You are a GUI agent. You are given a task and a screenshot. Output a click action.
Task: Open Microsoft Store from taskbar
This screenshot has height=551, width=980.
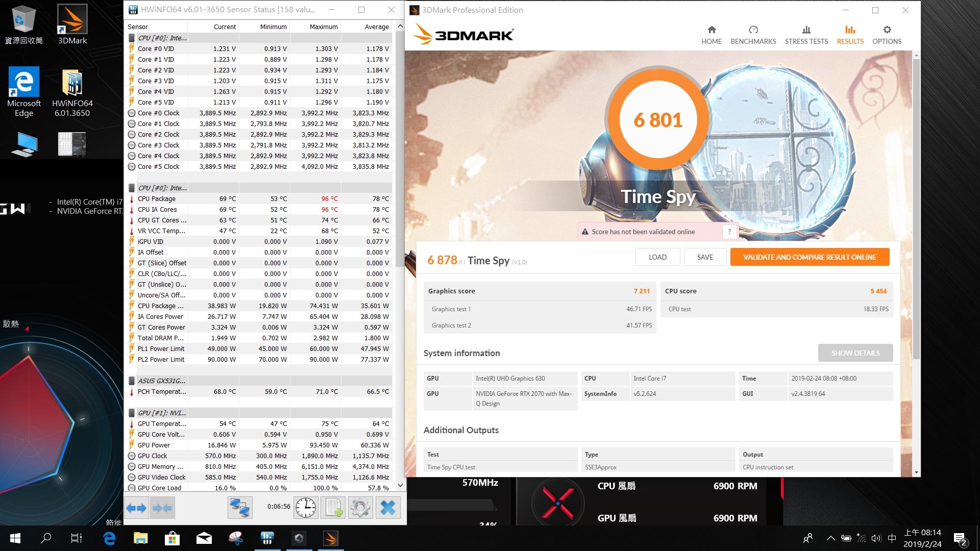tap(172, 538)
